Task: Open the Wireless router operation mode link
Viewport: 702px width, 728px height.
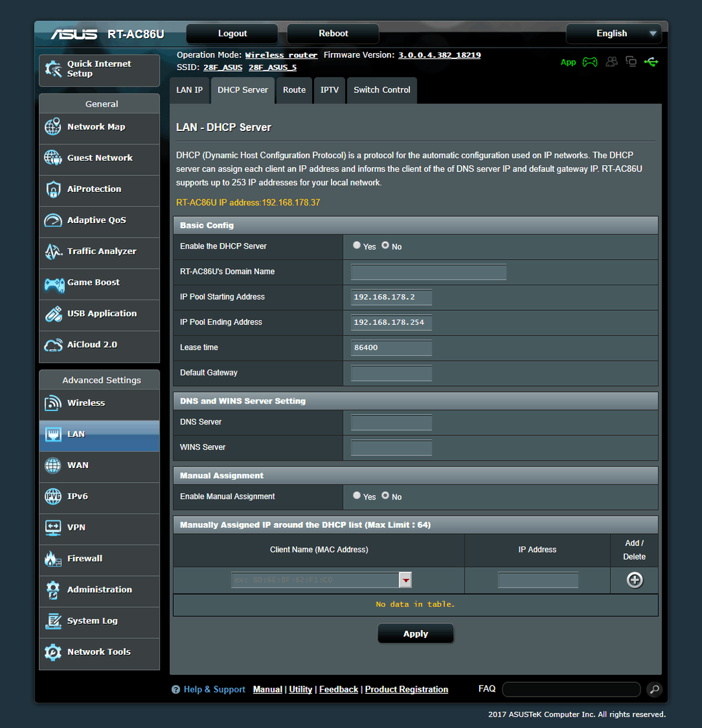Action: (x=281, y=55)
